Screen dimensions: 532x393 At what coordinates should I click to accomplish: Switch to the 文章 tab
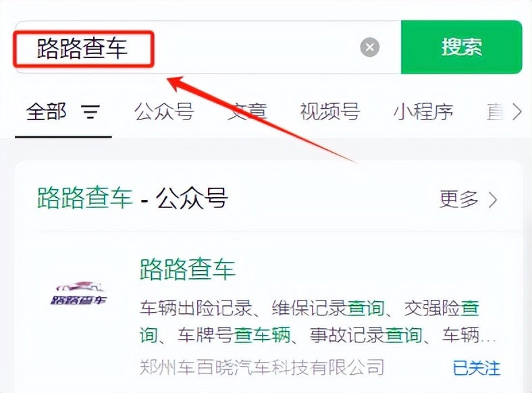247,111
